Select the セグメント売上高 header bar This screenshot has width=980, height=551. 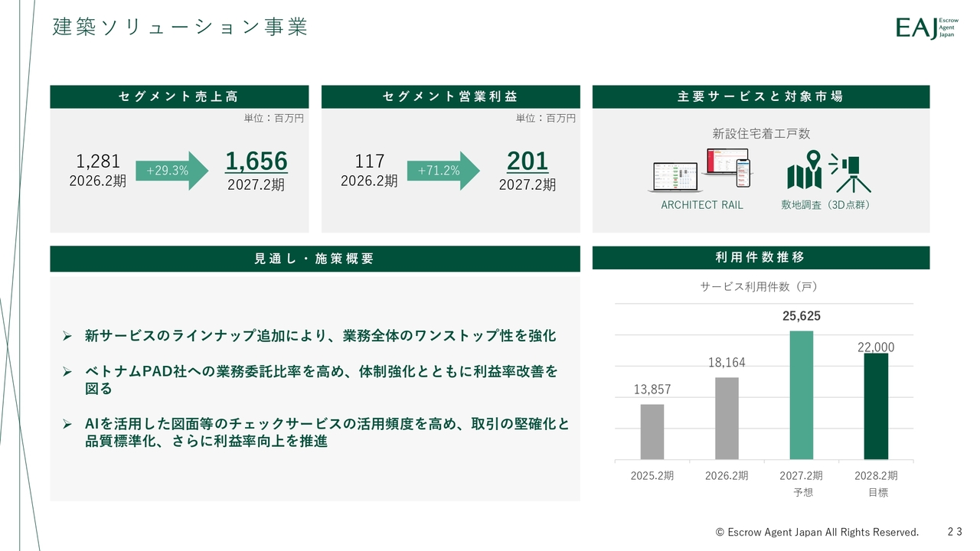click(x=179, y=96)
